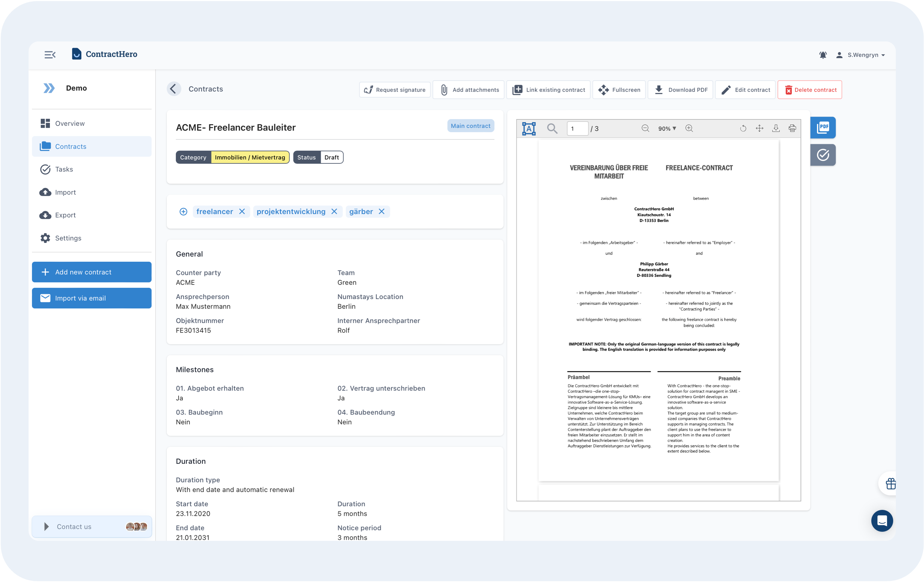Zoom out the PDF document
924x582 pixels.
(645, 128)
